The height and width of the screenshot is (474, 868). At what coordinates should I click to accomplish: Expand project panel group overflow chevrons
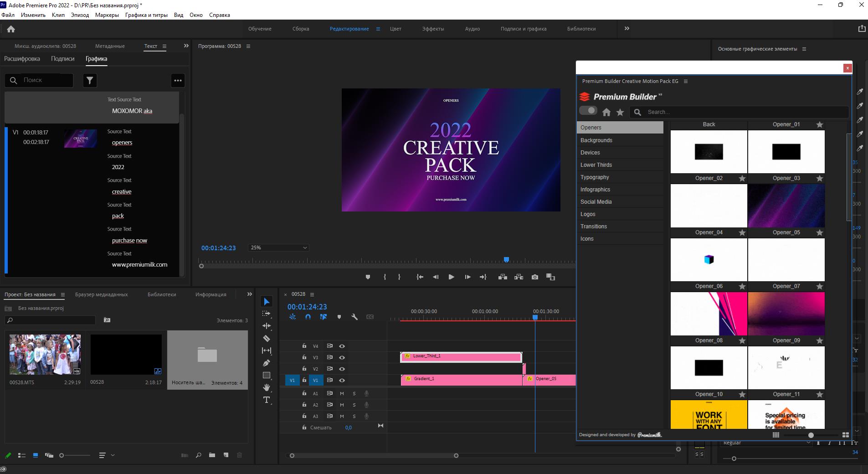[249, 294]
